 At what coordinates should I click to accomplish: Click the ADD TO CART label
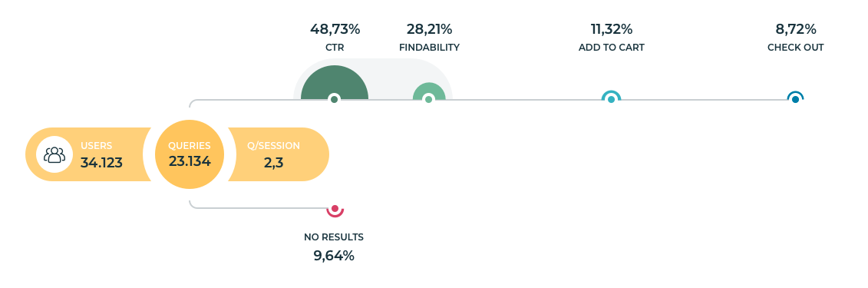pyautogui.click(x=611, y=48)
